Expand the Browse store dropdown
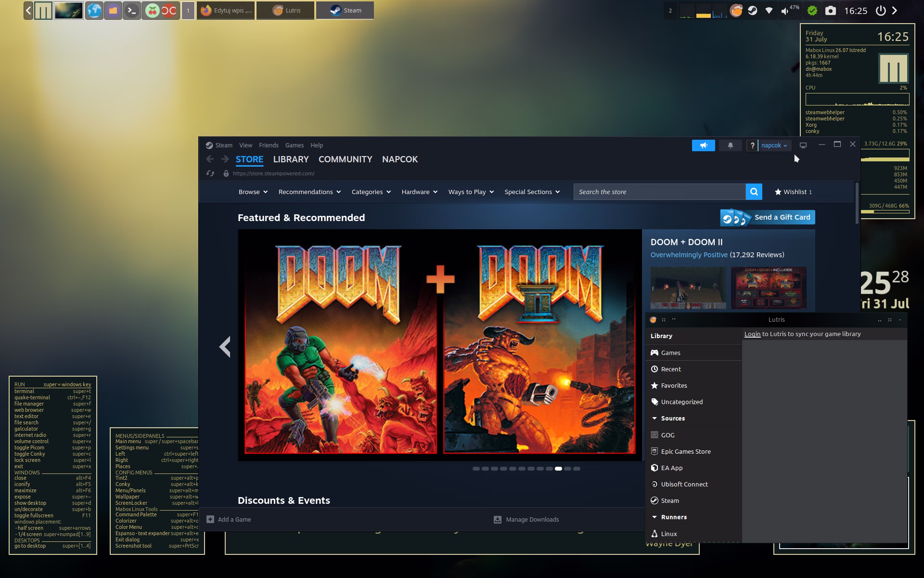 pos(253,192)
